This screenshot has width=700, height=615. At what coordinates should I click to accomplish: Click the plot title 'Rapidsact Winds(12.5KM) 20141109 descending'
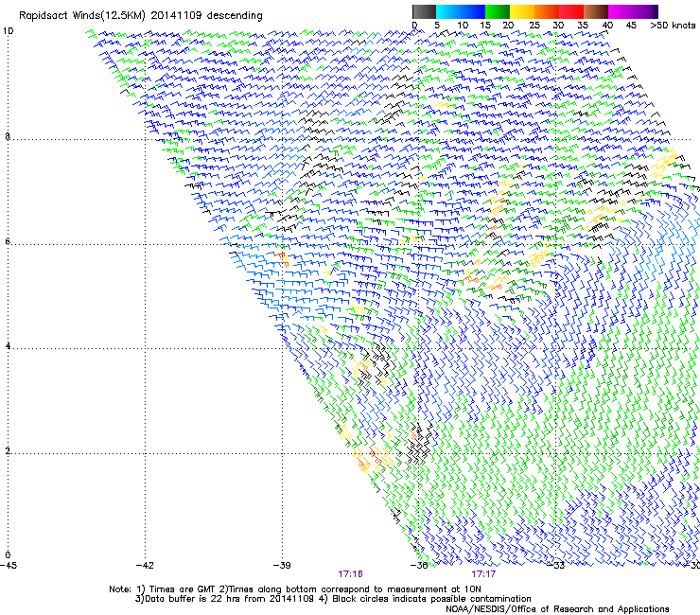click(141, 16)
